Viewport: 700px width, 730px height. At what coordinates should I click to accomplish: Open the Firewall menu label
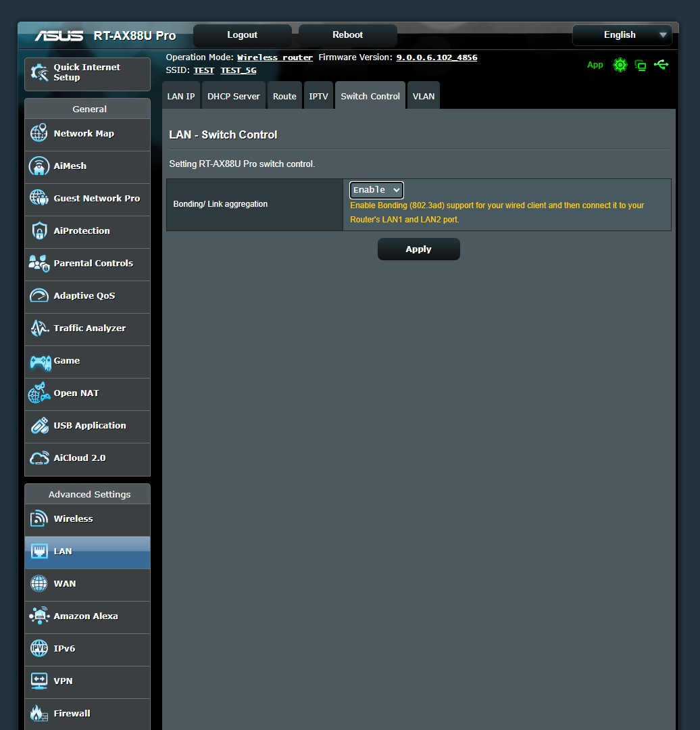click(x=72, y=713)
